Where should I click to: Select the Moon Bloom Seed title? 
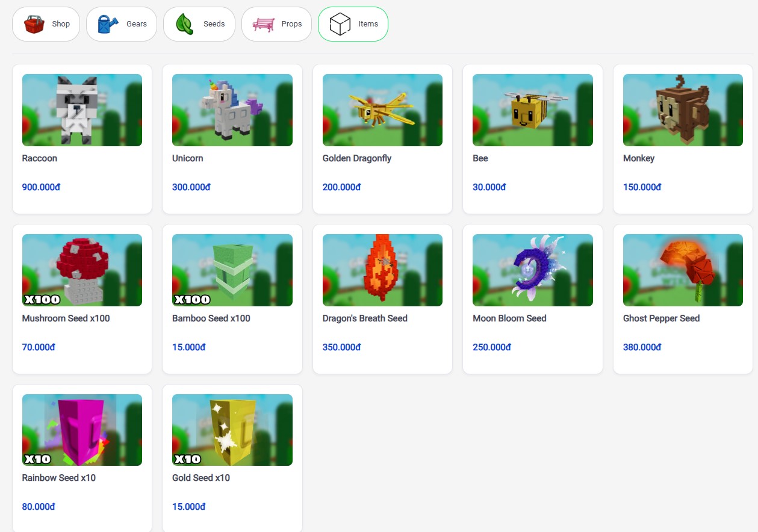pos(509,318)
